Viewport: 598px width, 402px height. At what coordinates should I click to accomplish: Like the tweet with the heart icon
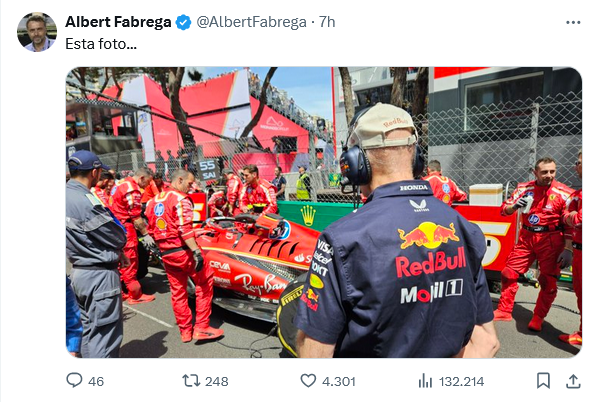pos(308,381)
